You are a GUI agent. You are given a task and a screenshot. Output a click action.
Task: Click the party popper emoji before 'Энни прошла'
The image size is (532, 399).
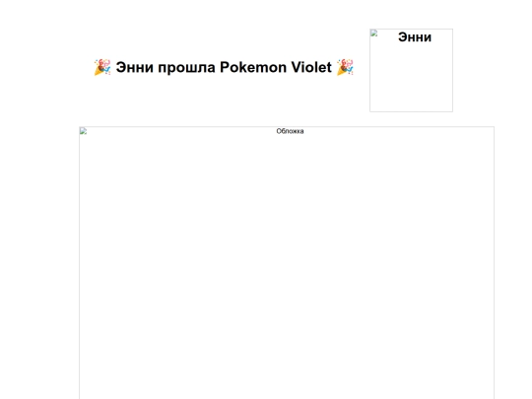coord(102,67)
